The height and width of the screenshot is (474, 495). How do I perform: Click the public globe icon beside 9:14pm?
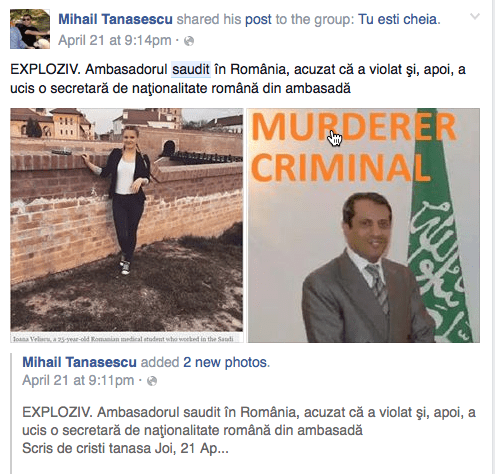[189, 41]
